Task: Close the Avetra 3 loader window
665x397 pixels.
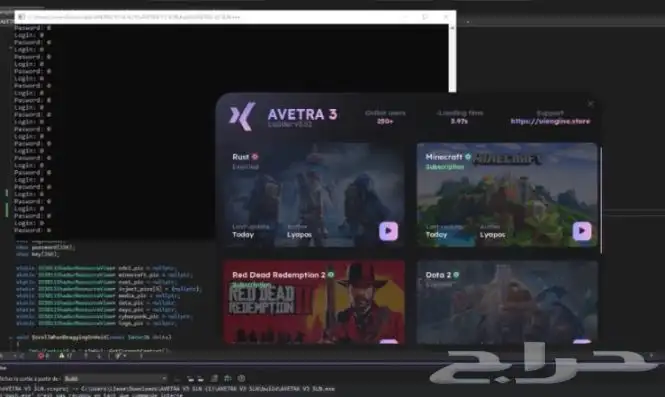Action: [590, 103]
